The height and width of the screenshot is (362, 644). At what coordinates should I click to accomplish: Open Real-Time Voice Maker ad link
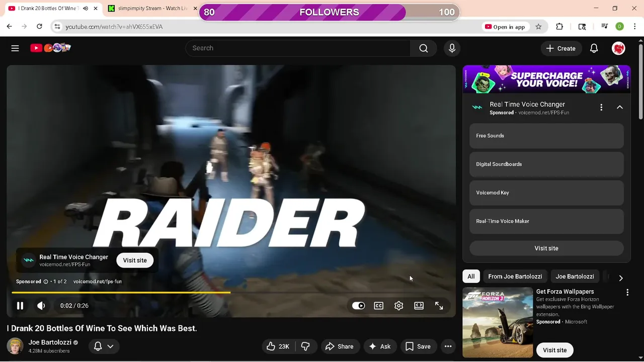pyautogui.click(x=546, y=221)
